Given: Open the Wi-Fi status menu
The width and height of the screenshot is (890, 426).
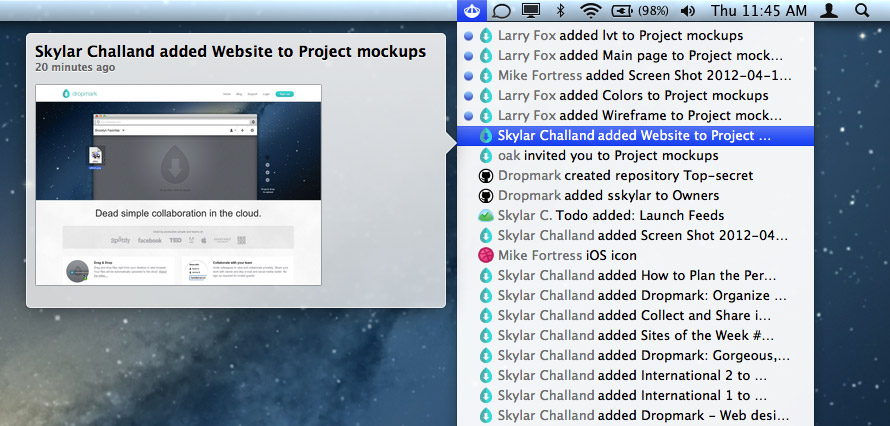Looking at the screenshot, I should 591,10.
